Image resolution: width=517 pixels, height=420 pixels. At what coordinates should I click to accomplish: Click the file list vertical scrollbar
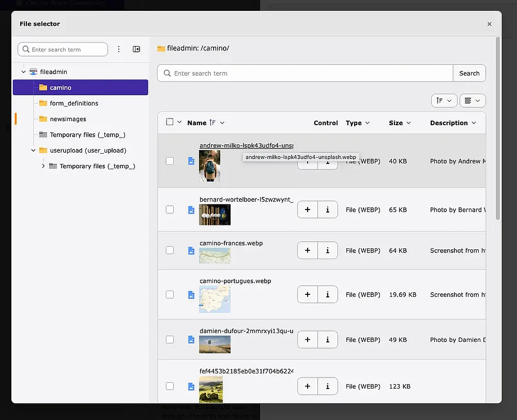[x=497, y=128]
